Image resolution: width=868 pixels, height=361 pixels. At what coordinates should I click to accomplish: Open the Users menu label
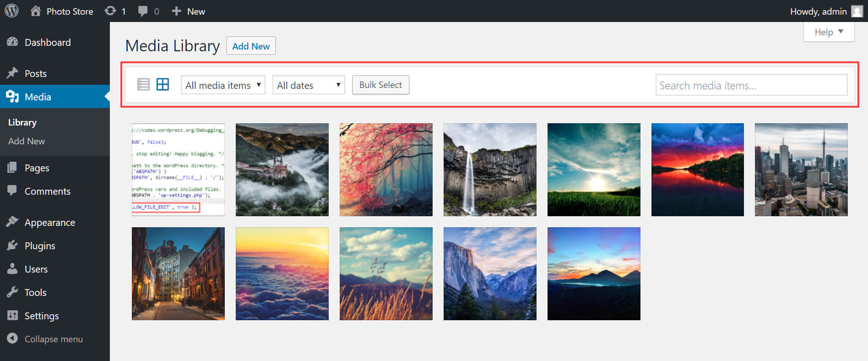pyautogui.click(x=36, y=269)
